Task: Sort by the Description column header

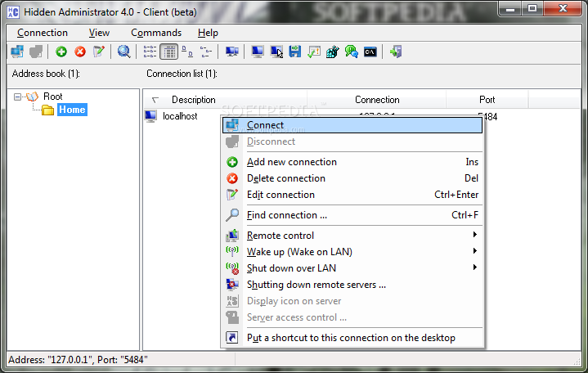Action: click(x=194, y=100)
